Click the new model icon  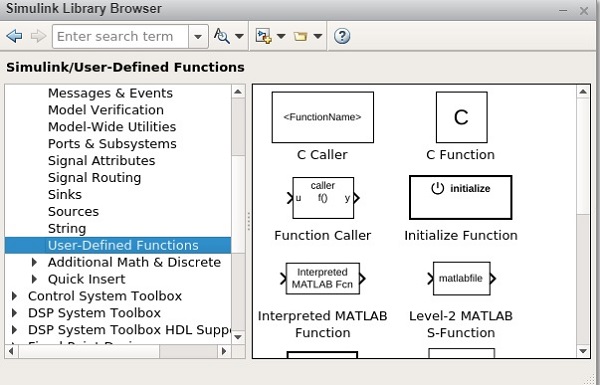(264, 36)
